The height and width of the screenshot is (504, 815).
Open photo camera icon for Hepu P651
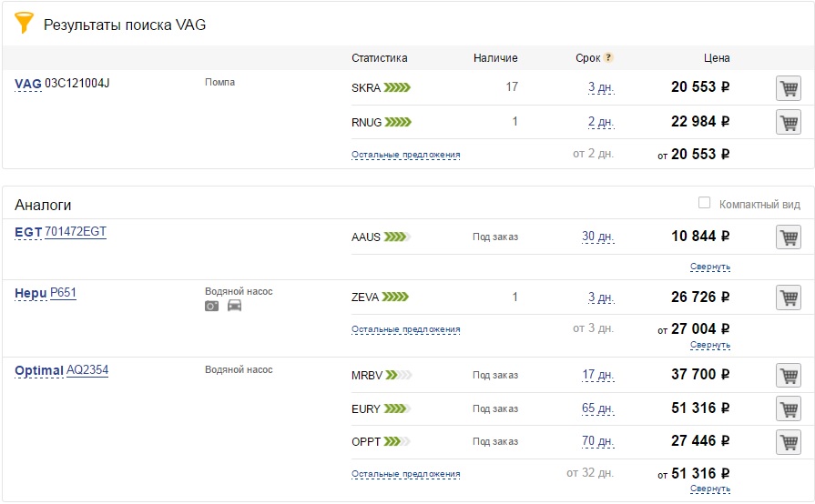pos(211,306)
